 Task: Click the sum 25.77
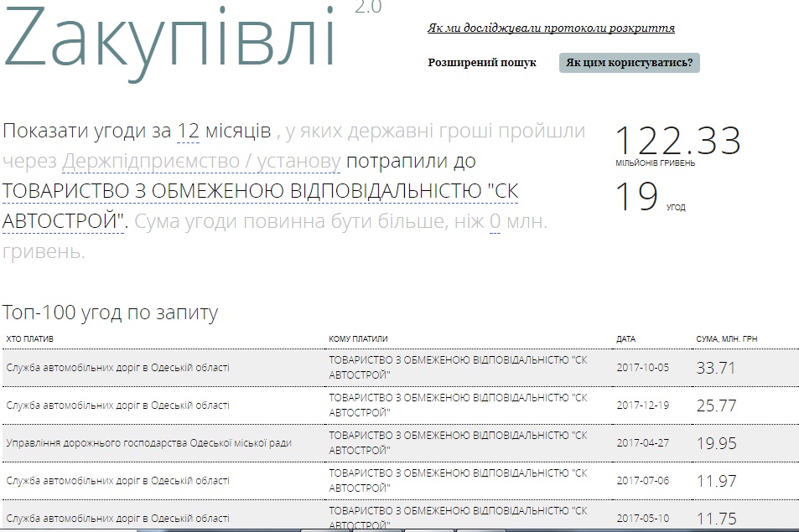point(716,405)
